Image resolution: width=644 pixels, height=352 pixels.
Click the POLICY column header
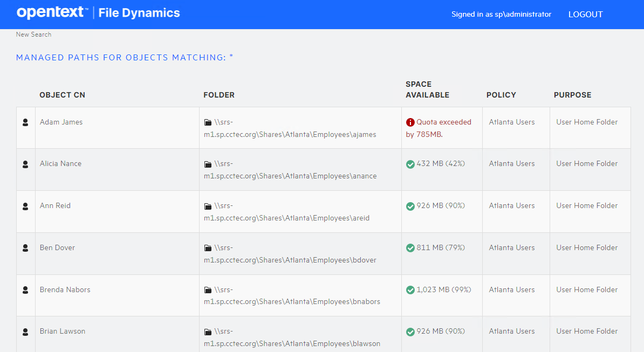[501, 95]
